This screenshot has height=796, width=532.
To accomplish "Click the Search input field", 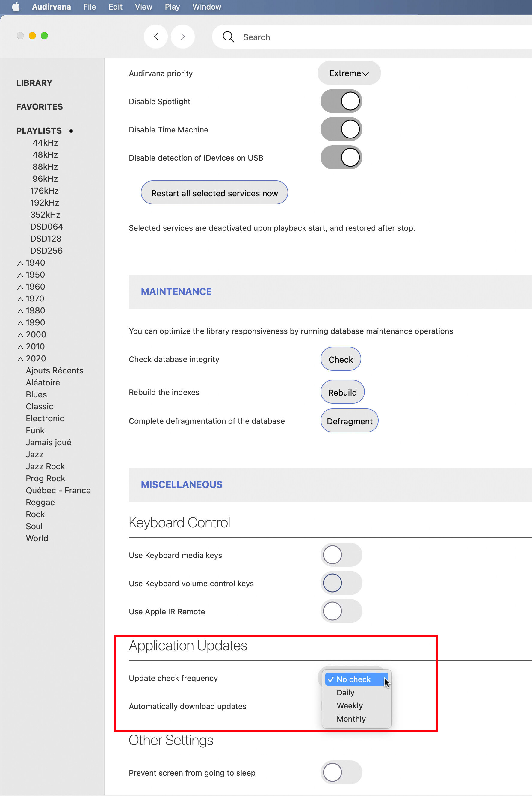I will 373,37.
